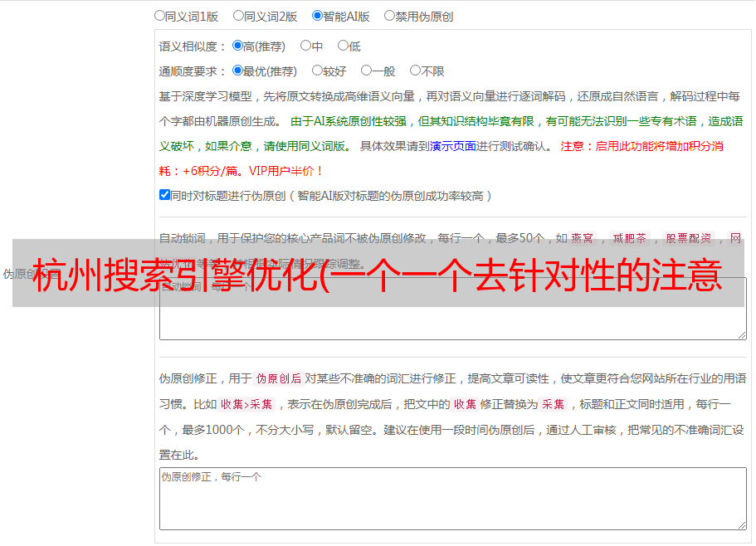Click the 收集>采集 example tag
The image size is (756, 546).
pyautogui.click(x=246, y=404)
